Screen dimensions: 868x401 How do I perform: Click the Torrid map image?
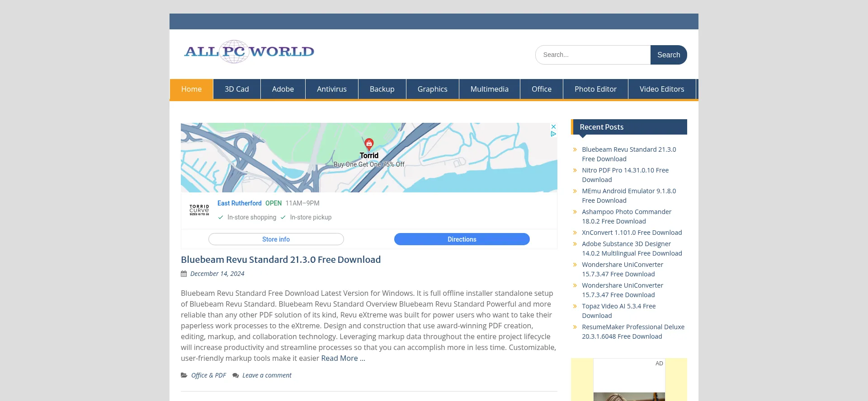tap(369, 158)
